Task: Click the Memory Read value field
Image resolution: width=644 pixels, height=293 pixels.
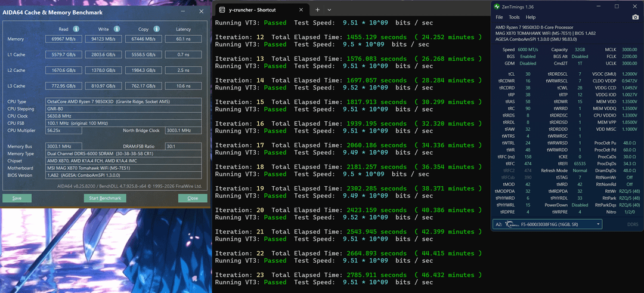Action: 64,39
